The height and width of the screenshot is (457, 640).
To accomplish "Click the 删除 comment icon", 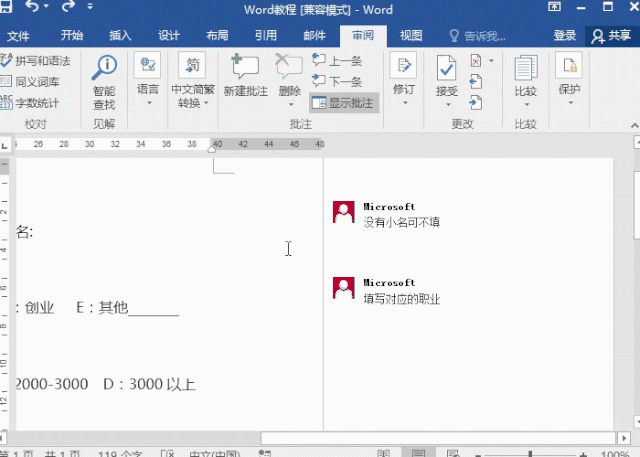I will click(x=289, y=67).
